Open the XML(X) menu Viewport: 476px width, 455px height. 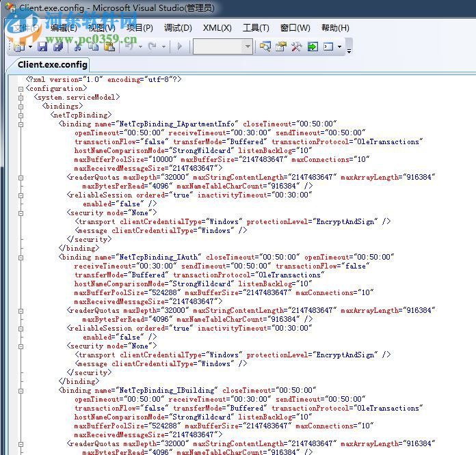pos(217,28)
